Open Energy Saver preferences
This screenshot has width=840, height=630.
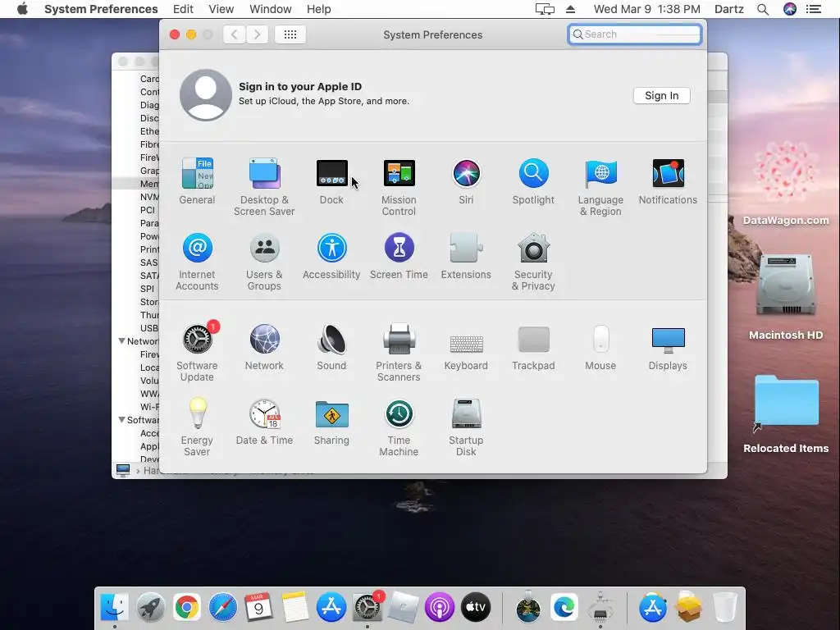tap(197, 427)
